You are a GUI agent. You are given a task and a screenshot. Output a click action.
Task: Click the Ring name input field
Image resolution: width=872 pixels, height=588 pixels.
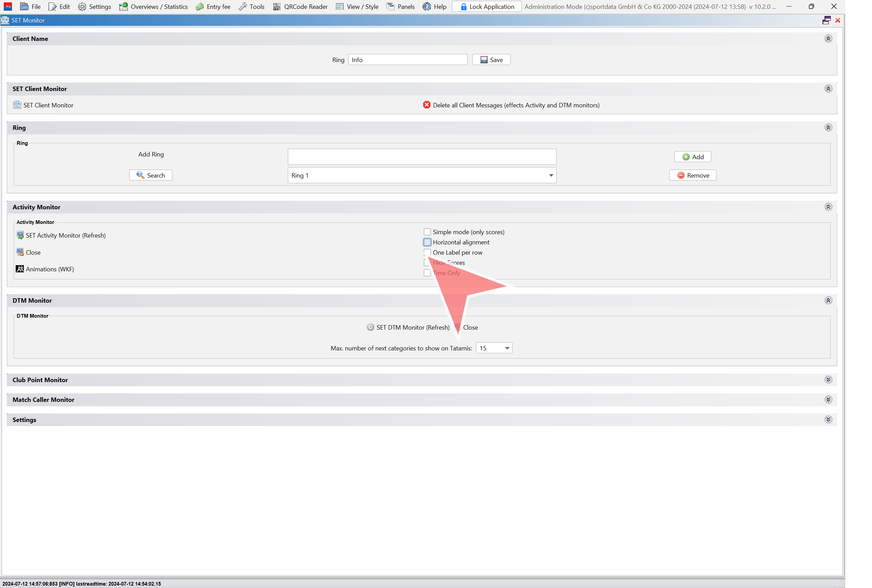407,60
